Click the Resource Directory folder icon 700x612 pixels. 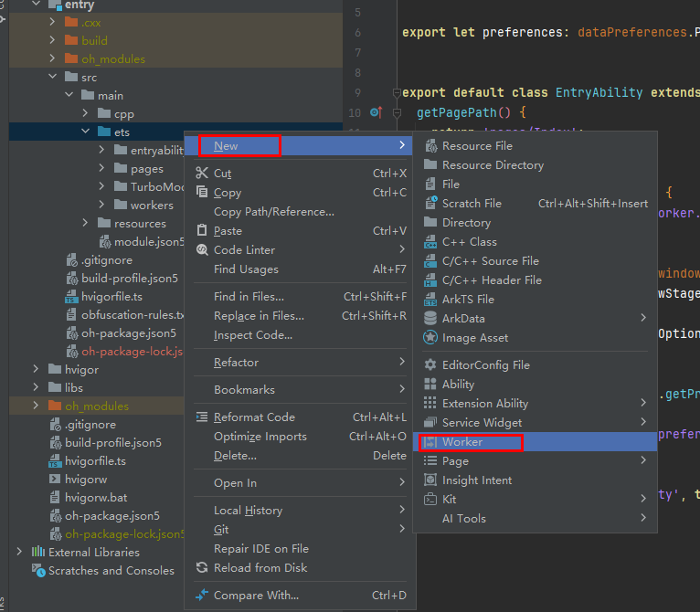click(430, 164)
